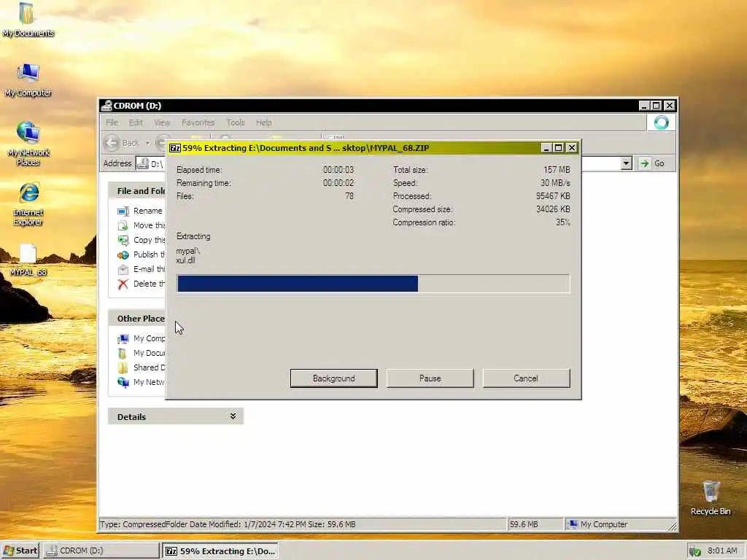
Task: Click the Background button in extraction dialog
Action: pyautogui.click(x=333, y=378)
